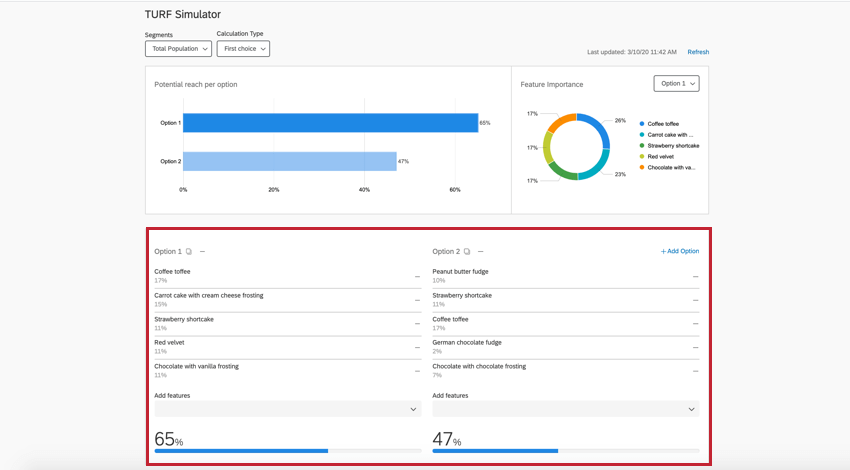The width and height of the screenshot is (850, 470).
Task: Remove Carrot cake with cream cheese frosting
Action: pos(417,300)
